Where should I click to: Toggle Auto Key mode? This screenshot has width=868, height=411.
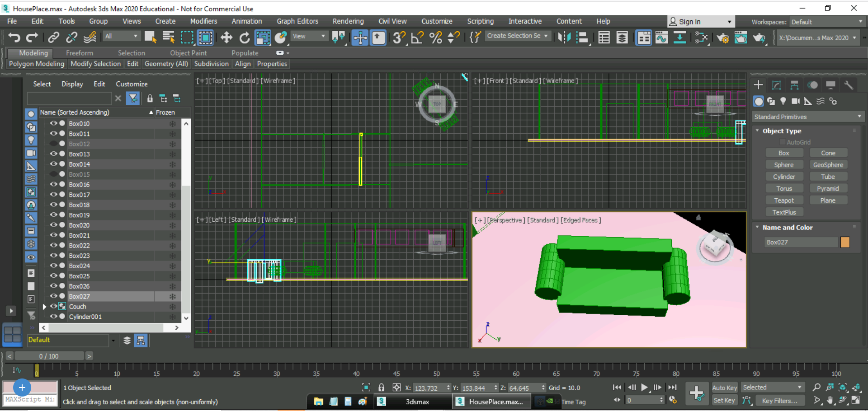click(x=724, y=388)
